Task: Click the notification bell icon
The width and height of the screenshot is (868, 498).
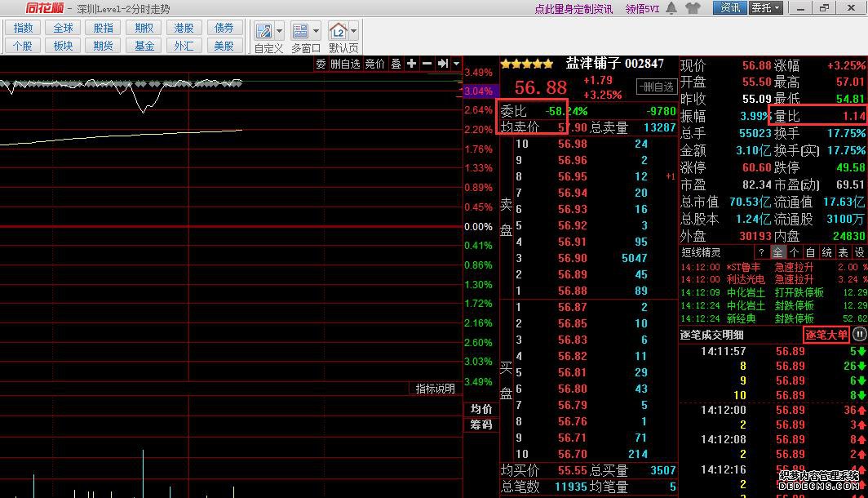Action: click(x=671, y=8)
